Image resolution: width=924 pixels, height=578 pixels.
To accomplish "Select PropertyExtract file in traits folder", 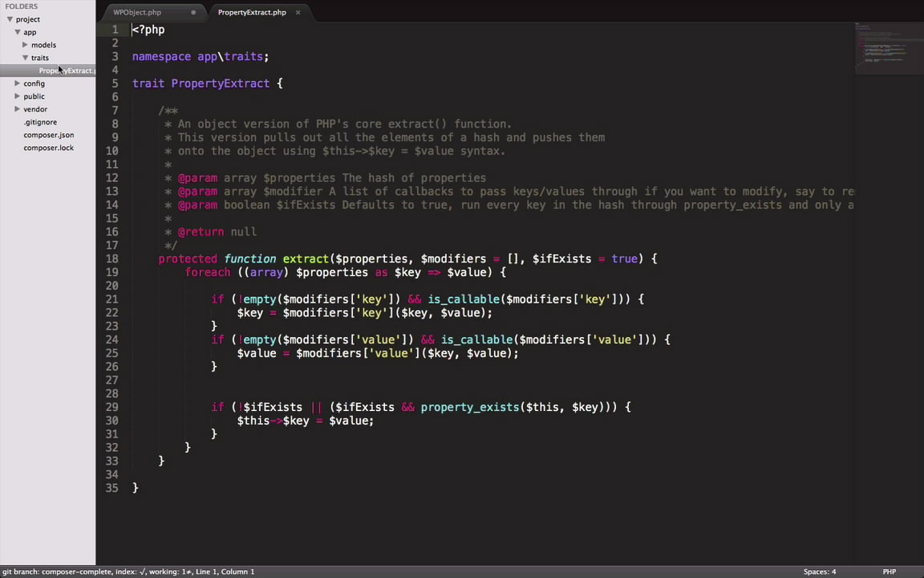I will pos(67,71).
